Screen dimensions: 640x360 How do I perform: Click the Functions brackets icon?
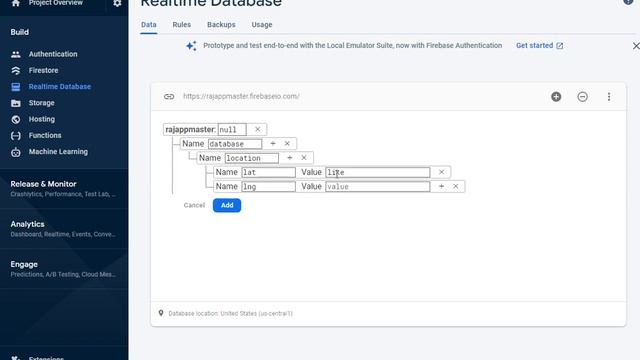click(x=16, y=136)
